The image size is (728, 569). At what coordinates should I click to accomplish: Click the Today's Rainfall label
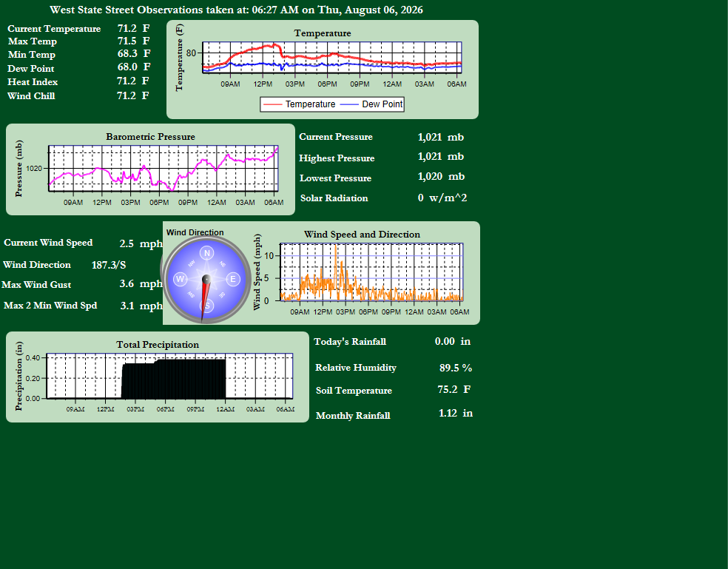350,341
